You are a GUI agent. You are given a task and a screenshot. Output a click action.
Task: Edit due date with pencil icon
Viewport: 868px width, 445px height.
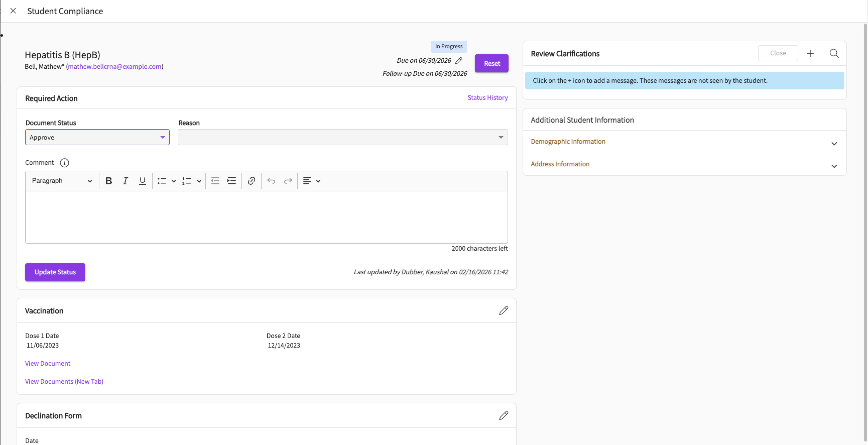(x=459, y=61)
